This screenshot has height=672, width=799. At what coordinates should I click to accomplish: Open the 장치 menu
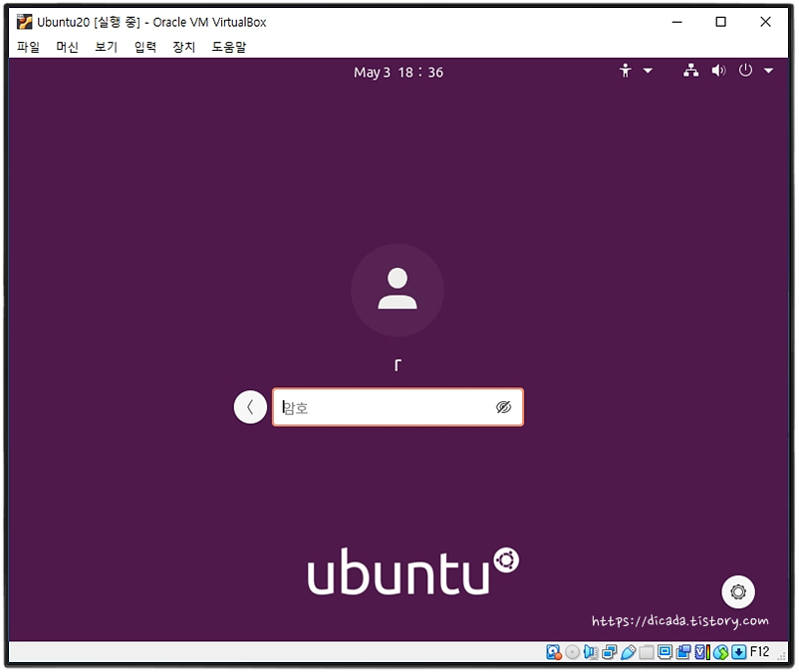coord(184,47)
